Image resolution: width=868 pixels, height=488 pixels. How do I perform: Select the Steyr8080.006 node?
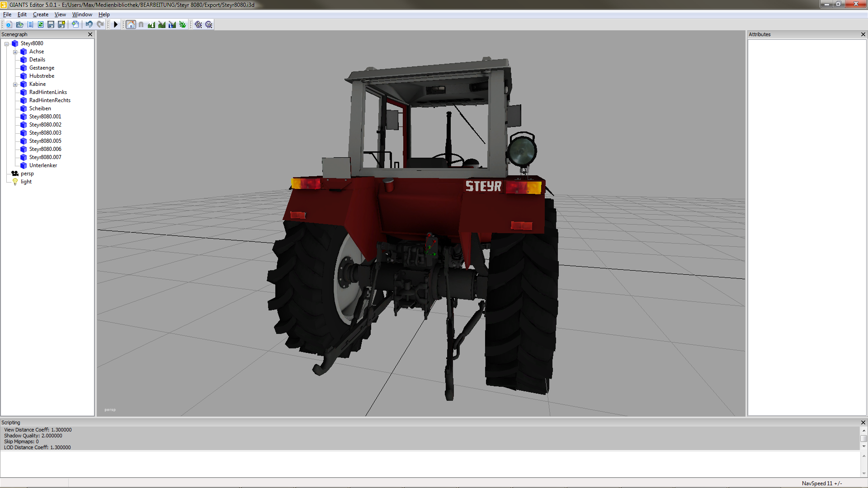pos(45,149)
